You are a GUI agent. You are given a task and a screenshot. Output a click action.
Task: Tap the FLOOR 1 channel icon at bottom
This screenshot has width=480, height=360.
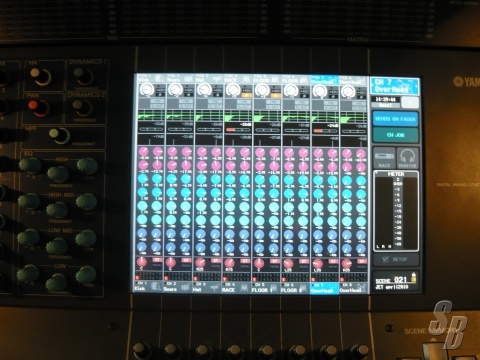(x=273, y=287)
